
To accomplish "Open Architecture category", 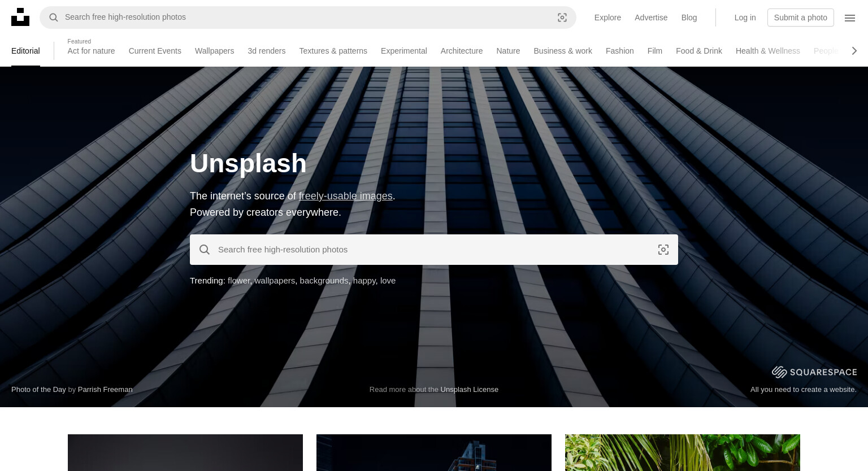I will coord(462,51).
